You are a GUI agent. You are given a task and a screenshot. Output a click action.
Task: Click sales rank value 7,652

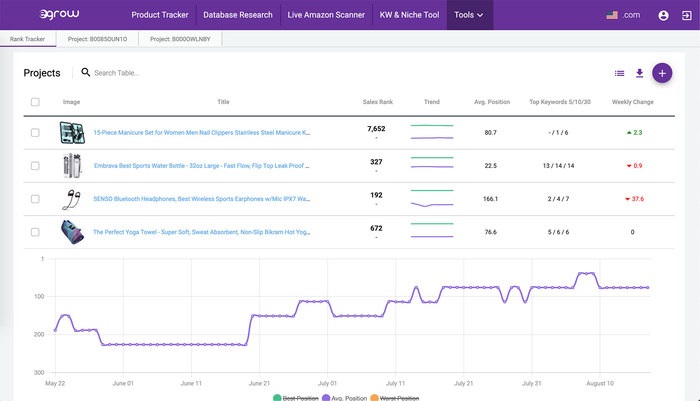point(376,129)
